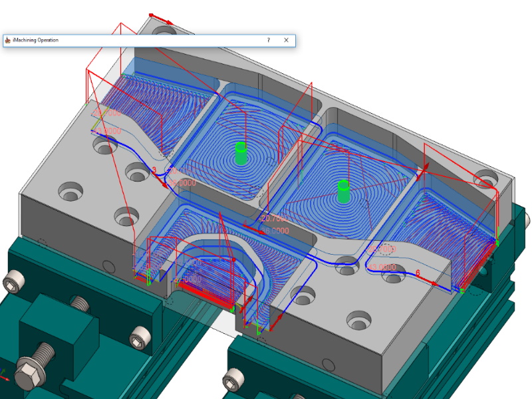Select counterbored hole at part's far right corner
This screenshot has width=532, height=399.
[x=485, y=180]
